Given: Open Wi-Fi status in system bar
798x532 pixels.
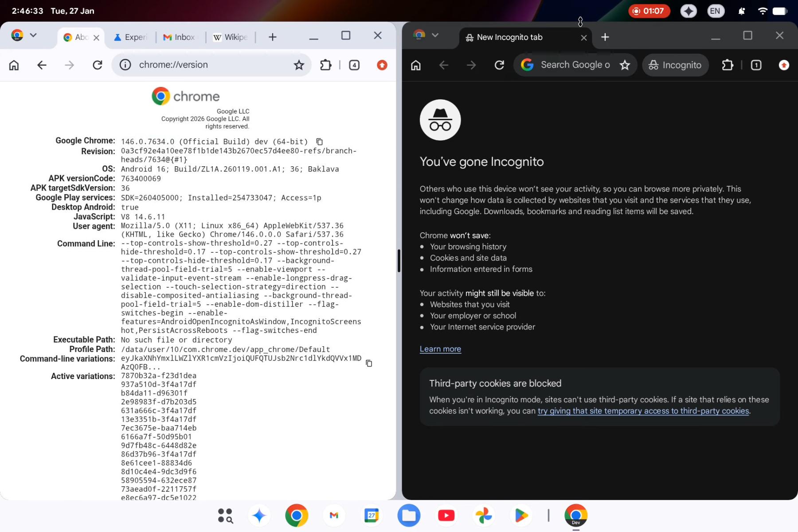Looking at the screenshot, I should click(763, 11).
